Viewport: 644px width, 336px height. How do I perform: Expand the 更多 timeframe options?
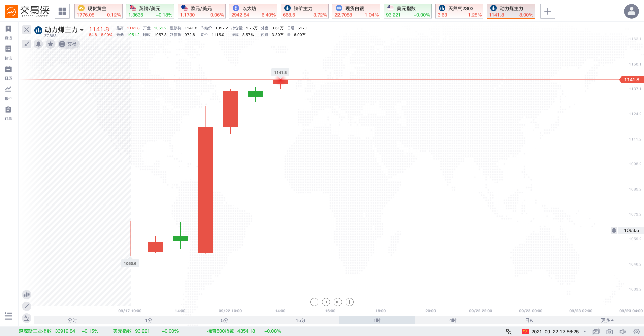pos(607,320)
